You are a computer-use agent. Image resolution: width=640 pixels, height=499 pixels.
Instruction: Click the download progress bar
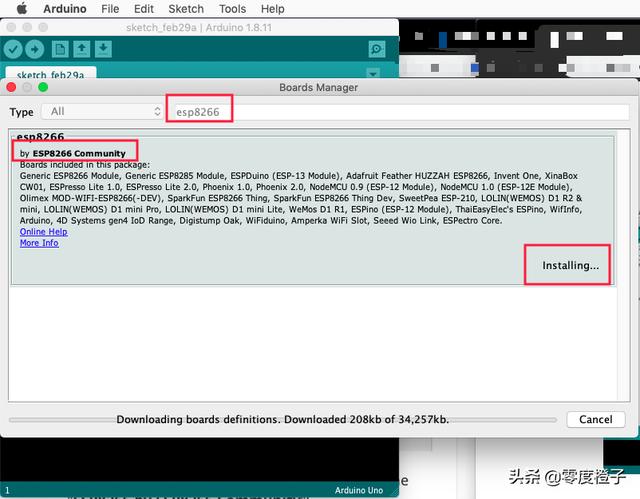click(282, 419)
